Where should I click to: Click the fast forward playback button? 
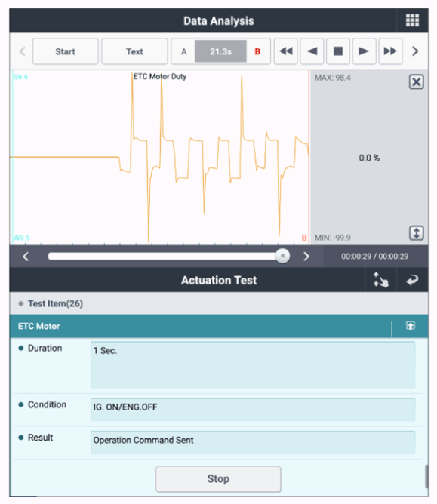[390, 51]
